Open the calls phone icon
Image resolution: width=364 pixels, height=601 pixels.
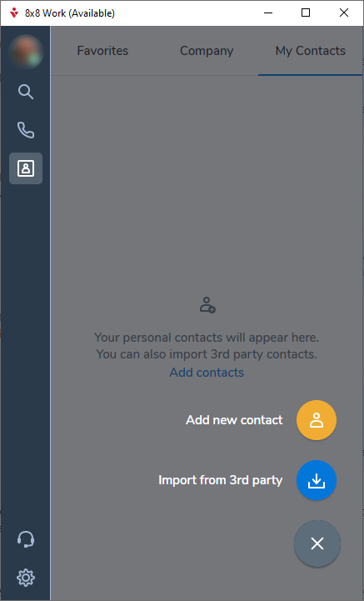click(x=26, y=130)
